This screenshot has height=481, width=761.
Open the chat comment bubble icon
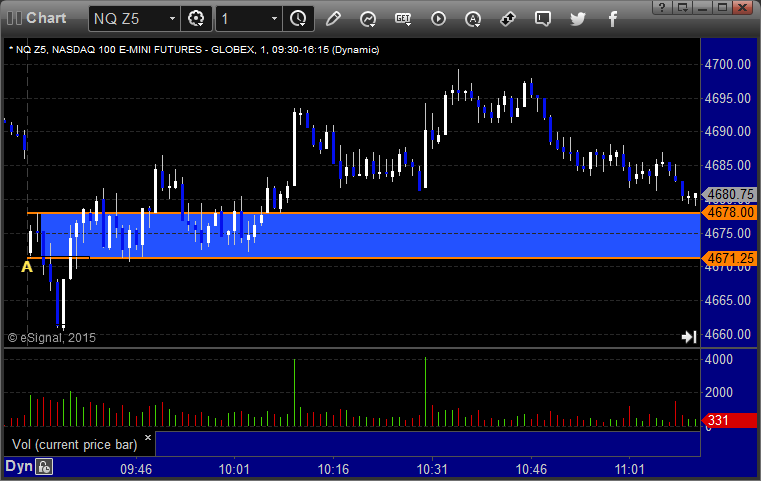point(543,19)
